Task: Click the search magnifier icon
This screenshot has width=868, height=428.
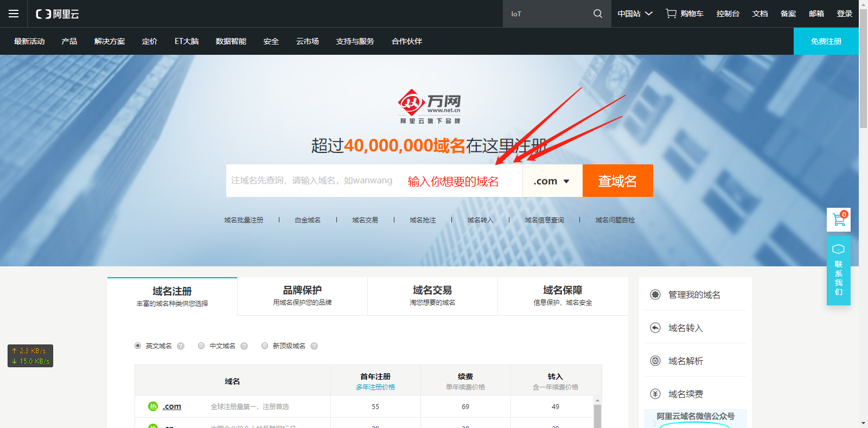Action: point(598,14)
